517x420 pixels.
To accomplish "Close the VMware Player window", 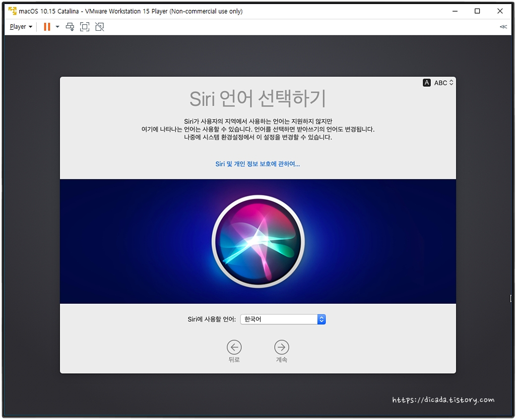I will (500, 11).
